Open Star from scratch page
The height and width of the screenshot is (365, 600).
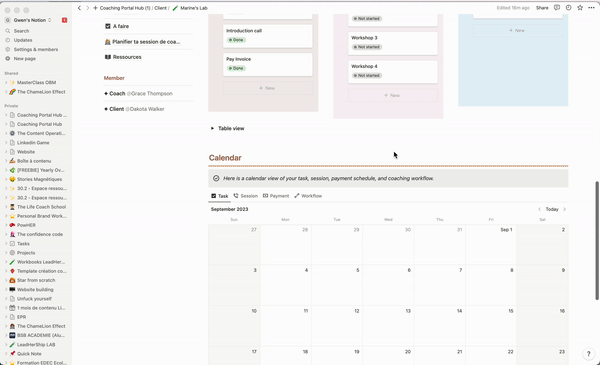(x=36, y=280)
